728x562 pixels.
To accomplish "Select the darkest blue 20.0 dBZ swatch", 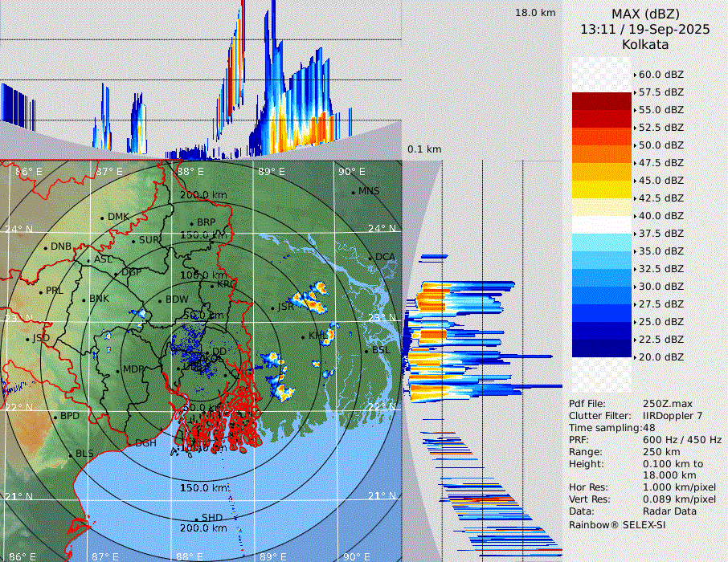I will (x=602, y=348).
